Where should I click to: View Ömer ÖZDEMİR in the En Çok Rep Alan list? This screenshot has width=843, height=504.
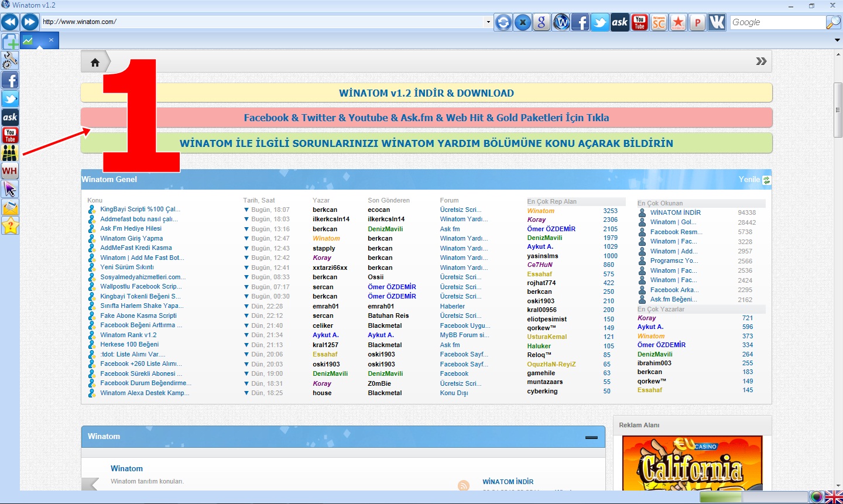pos(551,229)
